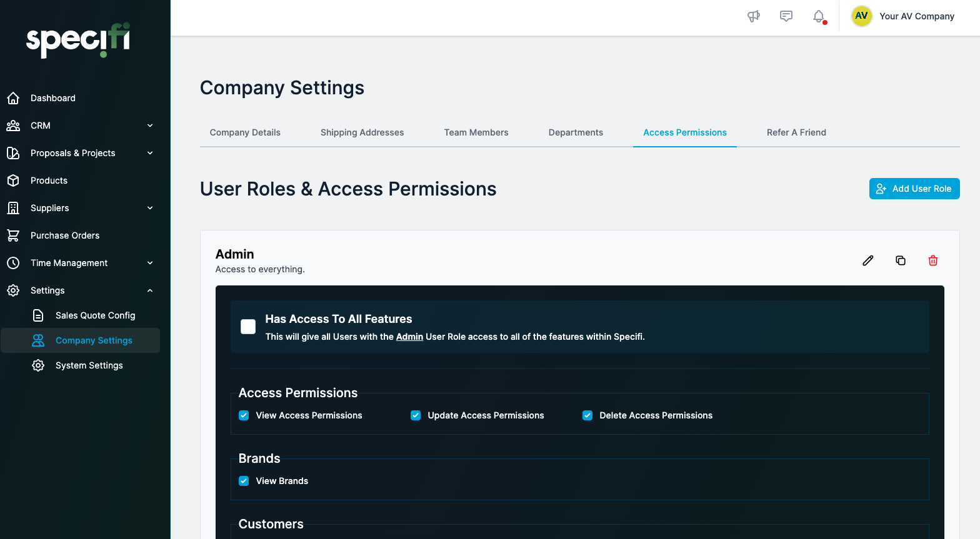Delete the Admin role with trash icon

point(933,260)
